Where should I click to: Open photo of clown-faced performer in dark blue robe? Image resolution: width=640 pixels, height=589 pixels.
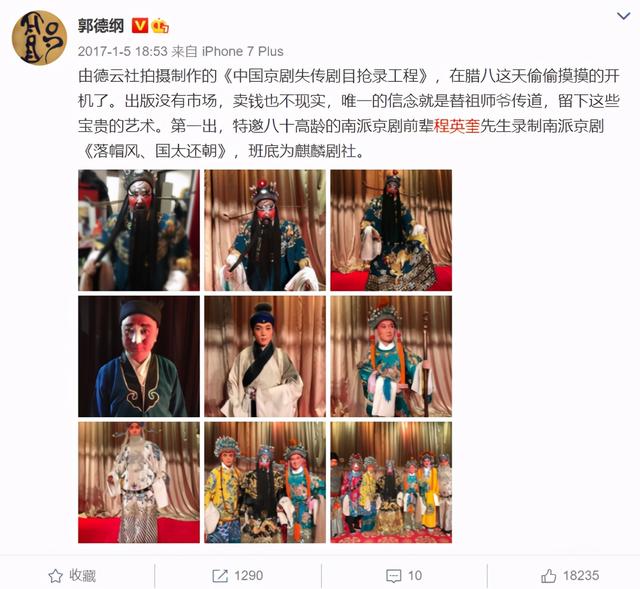139,356
